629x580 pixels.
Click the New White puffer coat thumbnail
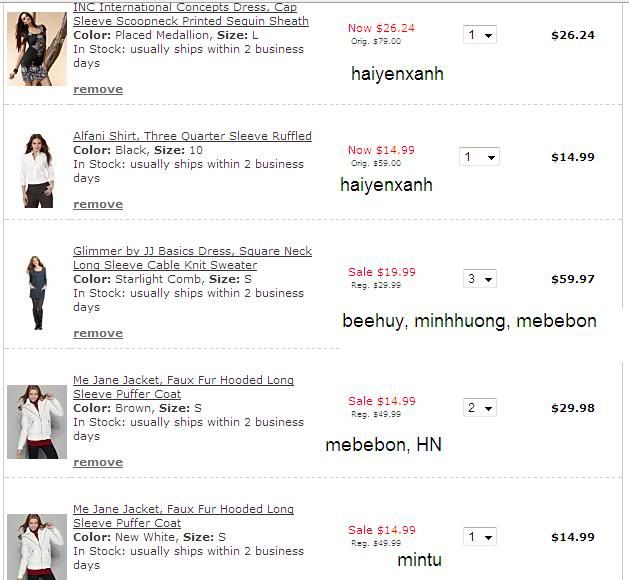coord(37,545)
